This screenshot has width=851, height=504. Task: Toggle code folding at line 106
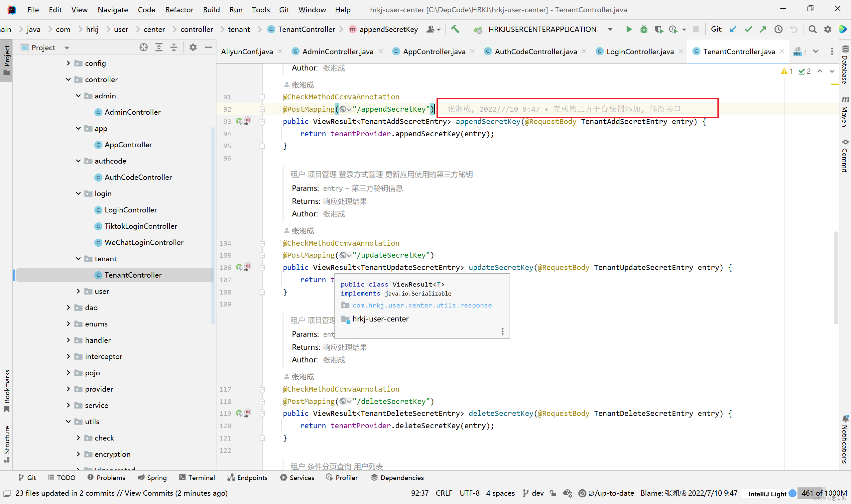(262, 268)
